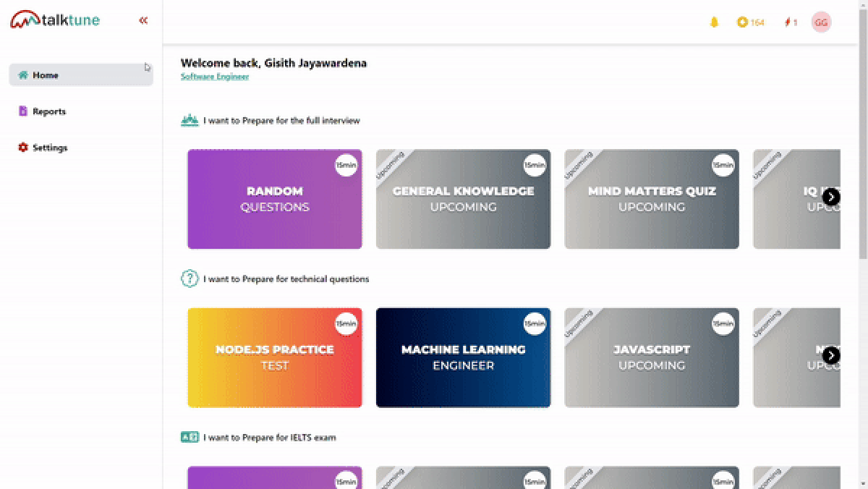Start the Random Questions interview card
This screenshot has width=868, height=489.
(275, 199)
